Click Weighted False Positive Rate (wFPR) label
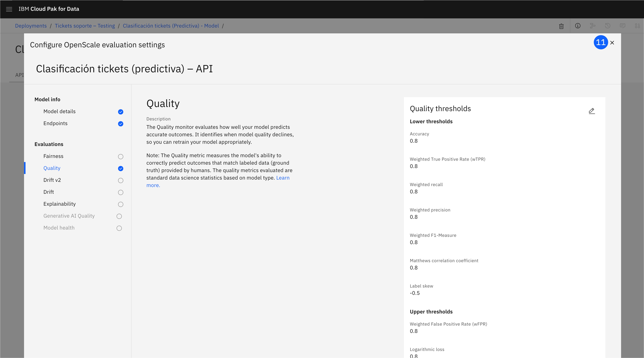 (448, 324)
